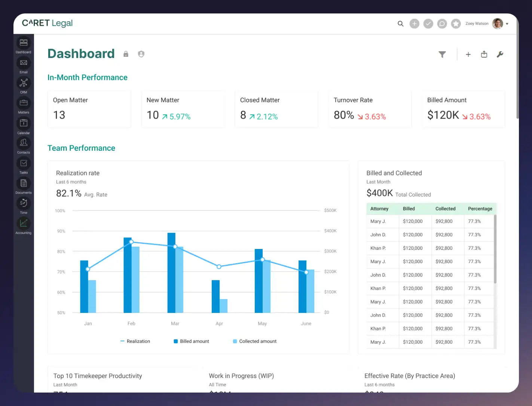
Task: Toggle the Billed amount series visibility
Action: (191, 341)
